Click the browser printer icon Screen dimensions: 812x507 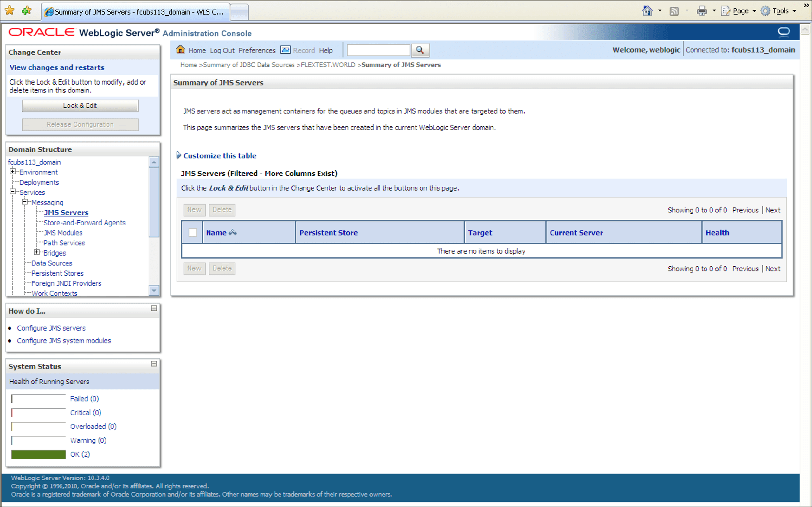(701, 11)
